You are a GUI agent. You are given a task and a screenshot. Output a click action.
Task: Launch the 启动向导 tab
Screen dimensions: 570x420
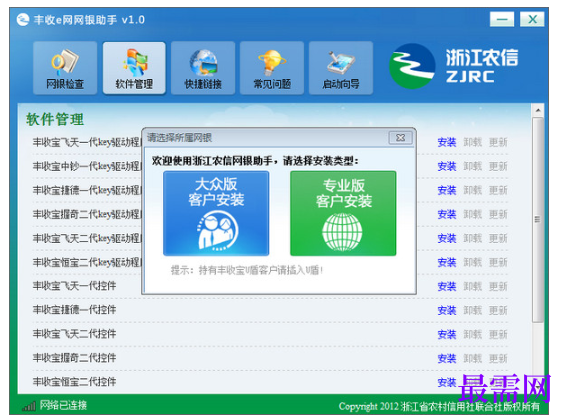pyautogui.click(x=341, y=68)
